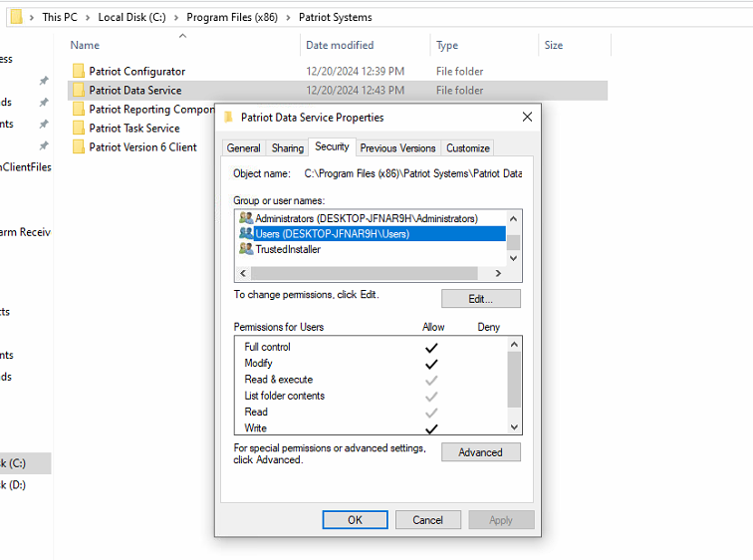Select the Administrators group icon in the list
The height and width of the screenshot is (560, 753).
pyautogui.click(x=246, y=218)
